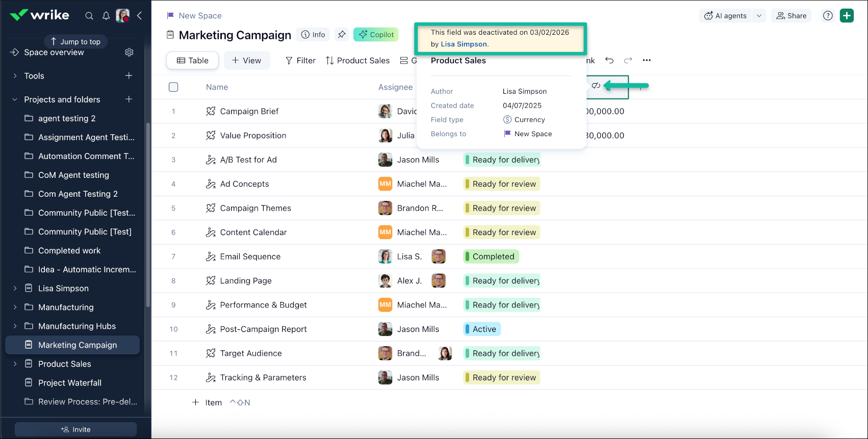Open Lisa Simpson link in tooltip
Viewport: 868px width, 439px height.
464,44
